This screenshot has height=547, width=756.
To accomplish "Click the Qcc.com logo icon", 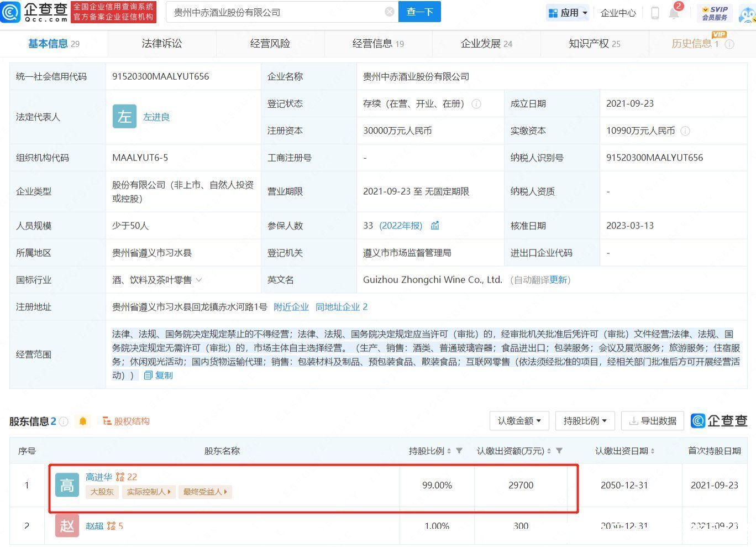I will click(11, 12).
